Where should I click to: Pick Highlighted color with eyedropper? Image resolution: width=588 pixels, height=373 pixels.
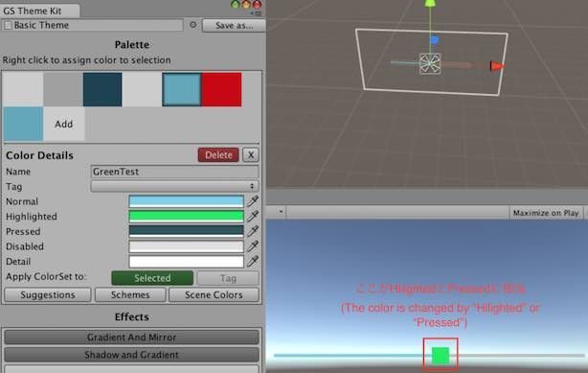pyautogui.click(x=253, y=217)
